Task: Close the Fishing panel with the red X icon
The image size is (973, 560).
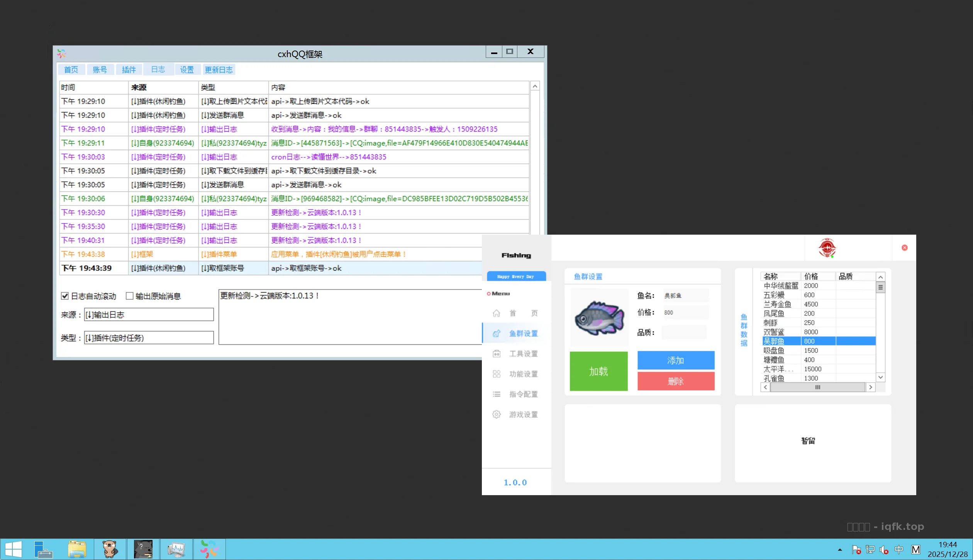Action: point(904,248)
